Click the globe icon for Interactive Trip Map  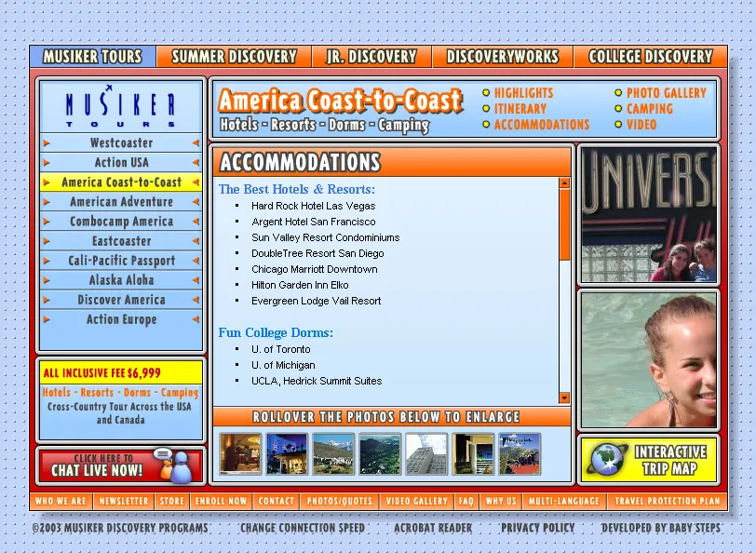point(606,459)
